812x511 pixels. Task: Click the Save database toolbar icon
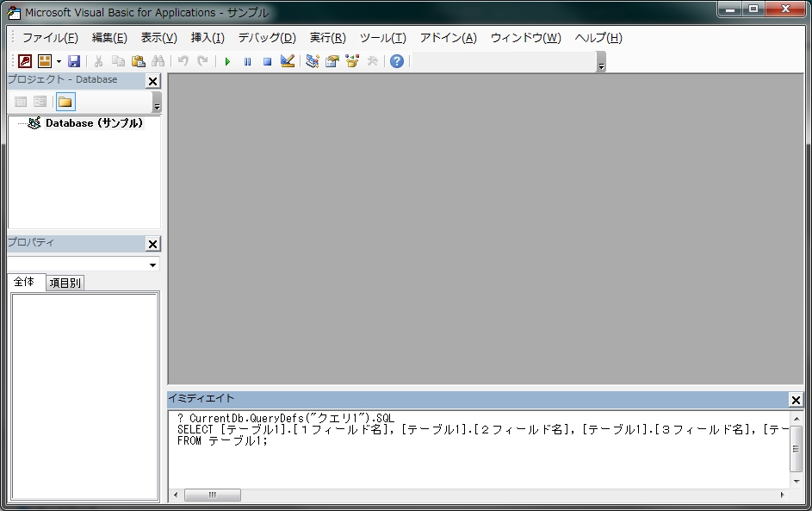pos(74,61)
